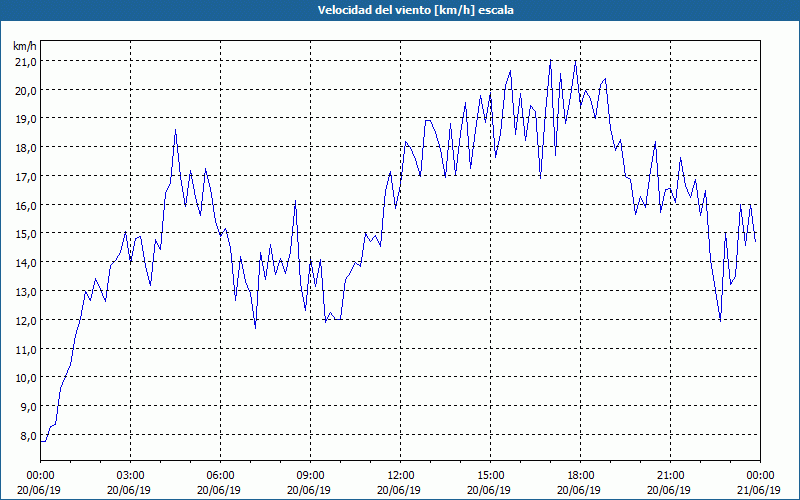Click the 9,0 y-axis label

(x=29, y=407)
